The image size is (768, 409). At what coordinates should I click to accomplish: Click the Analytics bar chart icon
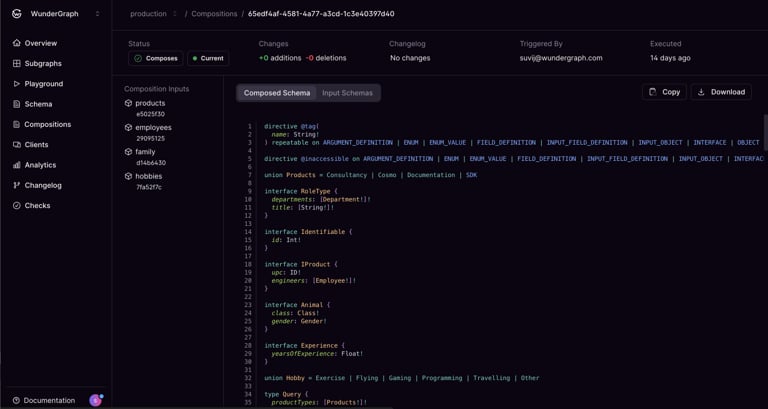point(17,165)
